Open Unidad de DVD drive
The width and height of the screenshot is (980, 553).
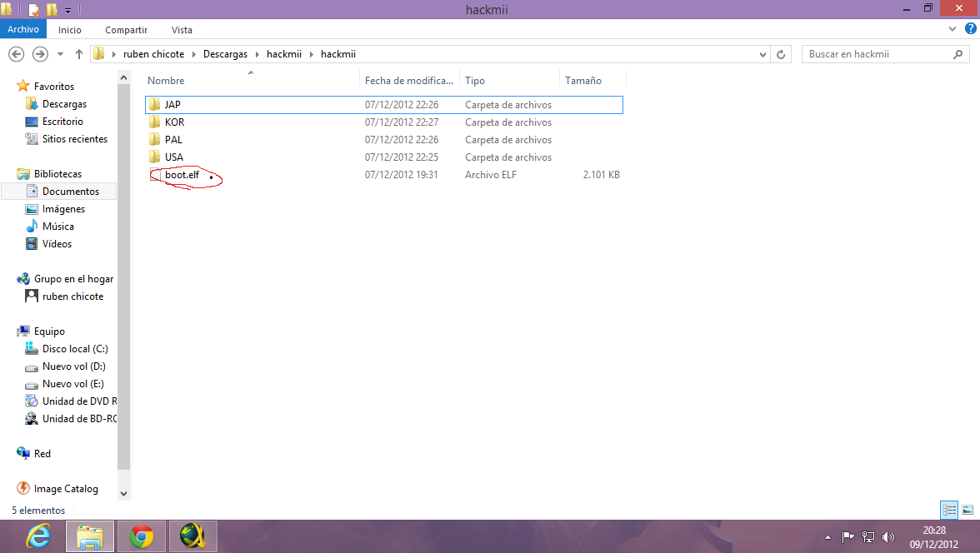pyautogui.click(x=79, y=401)
